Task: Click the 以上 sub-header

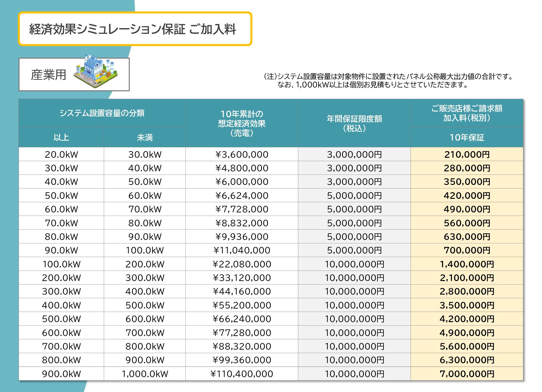Action: point(61,137)
